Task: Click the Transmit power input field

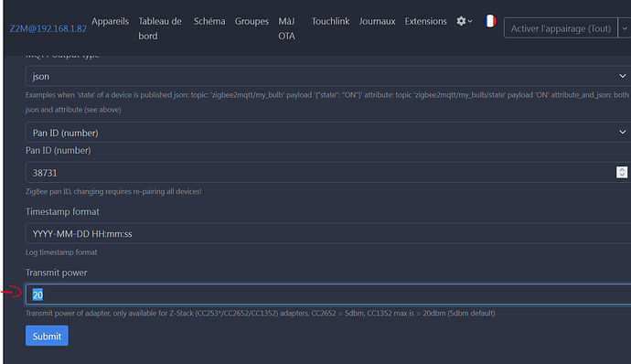Action: point(328,294)
